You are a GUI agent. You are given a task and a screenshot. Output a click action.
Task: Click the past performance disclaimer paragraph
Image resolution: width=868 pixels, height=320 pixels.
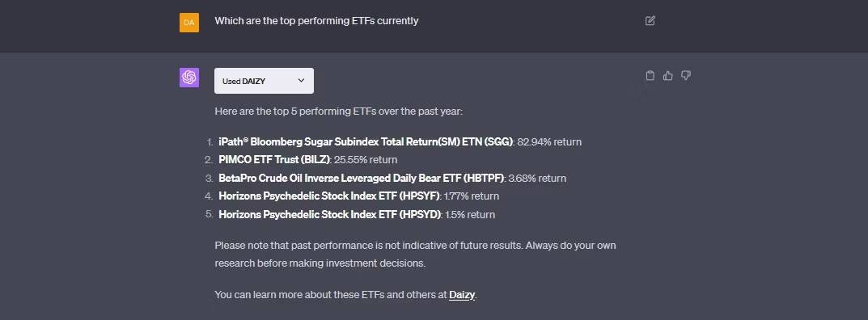pyautogui.click(x=415, y=255)
